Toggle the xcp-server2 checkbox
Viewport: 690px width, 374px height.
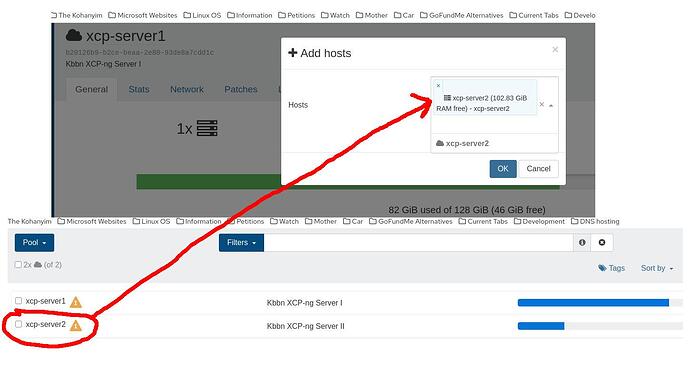click(18, 324)
